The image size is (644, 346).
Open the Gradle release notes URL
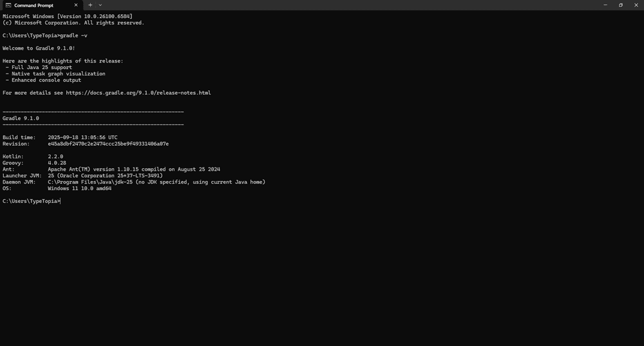(x=138, y=93)
